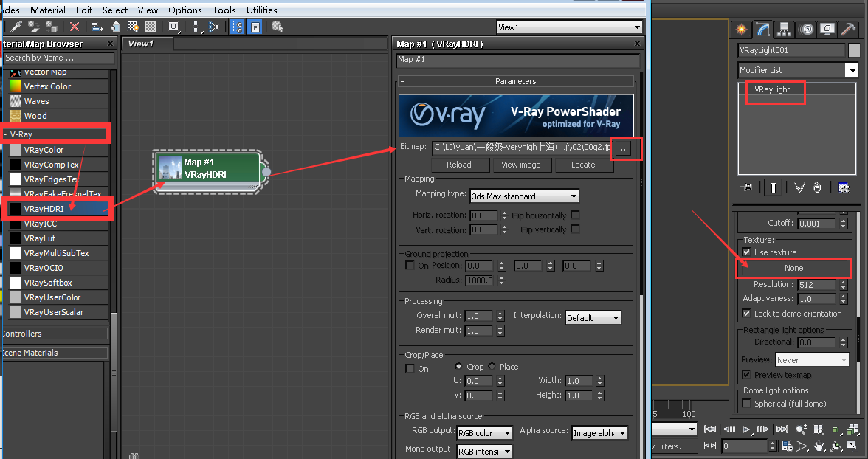Viewport: 868px width, 459px height.
Task: Open the View1 view selector dropdown
Action: [570, 27]
